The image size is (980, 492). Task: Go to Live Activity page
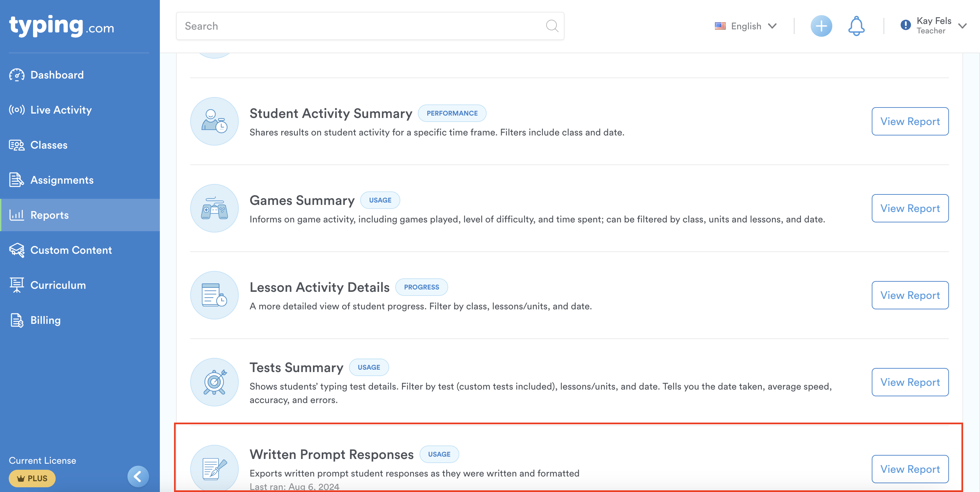(61, 110)
